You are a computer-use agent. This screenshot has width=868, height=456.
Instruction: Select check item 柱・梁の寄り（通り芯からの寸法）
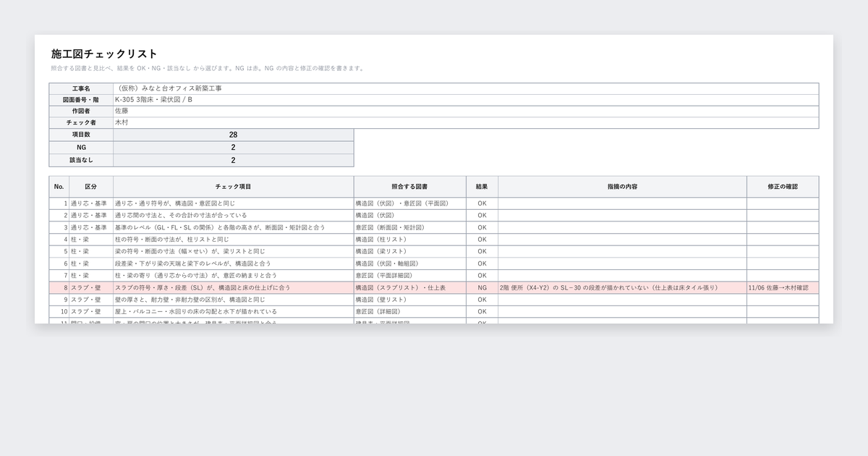(234, 276)
